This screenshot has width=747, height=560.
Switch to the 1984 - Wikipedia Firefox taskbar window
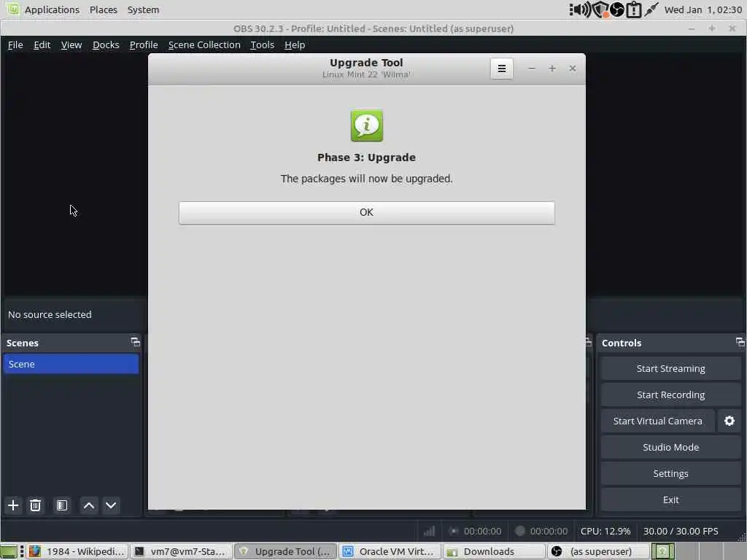[77, 551]
